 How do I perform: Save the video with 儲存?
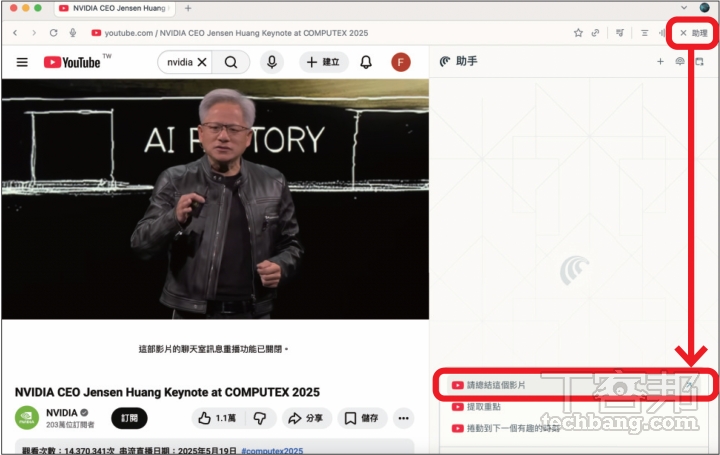click(x=362, y=418)
